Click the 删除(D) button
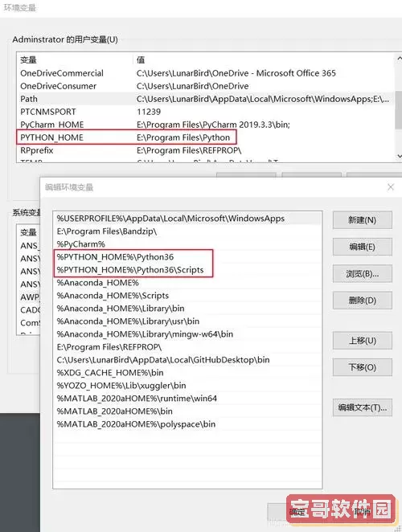402x532 pixels. click(363, 301)
